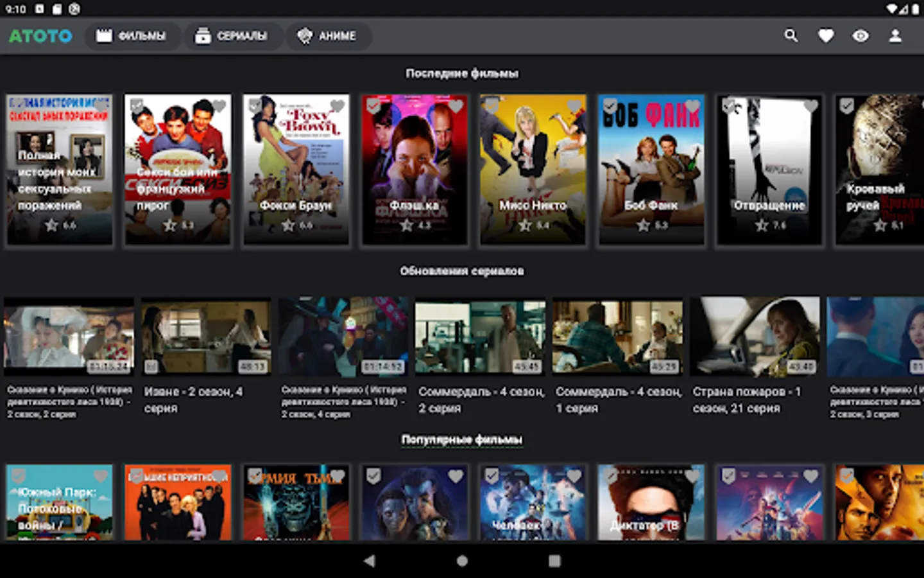
Task: Open the Последние фильмы section heading
Action: point(462,74)
